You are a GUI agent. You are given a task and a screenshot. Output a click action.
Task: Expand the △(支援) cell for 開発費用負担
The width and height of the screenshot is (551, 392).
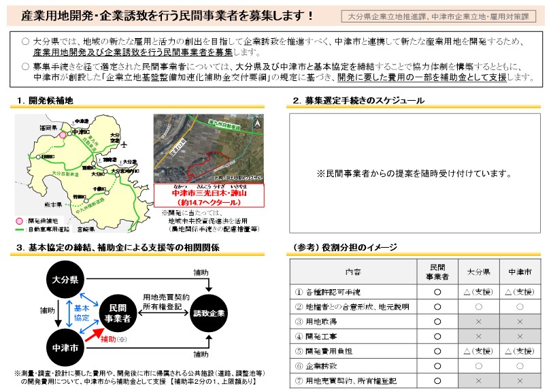(478, 350)
